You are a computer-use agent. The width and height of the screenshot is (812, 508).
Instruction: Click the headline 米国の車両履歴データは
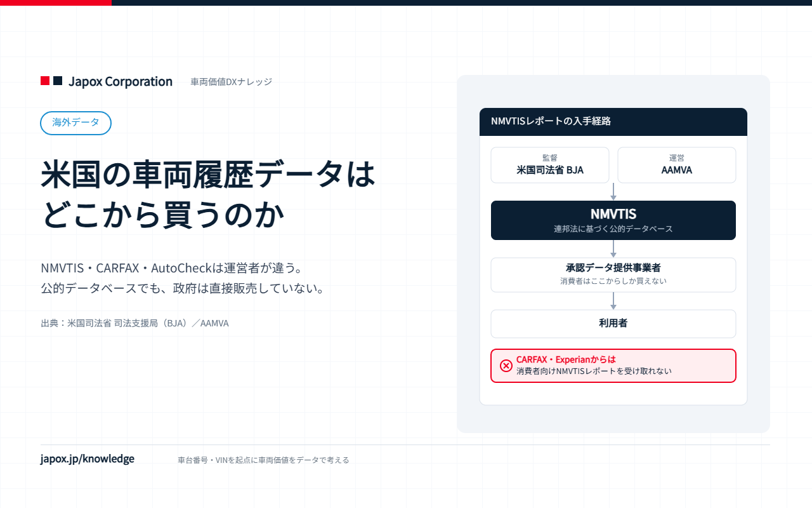[209, 173]
